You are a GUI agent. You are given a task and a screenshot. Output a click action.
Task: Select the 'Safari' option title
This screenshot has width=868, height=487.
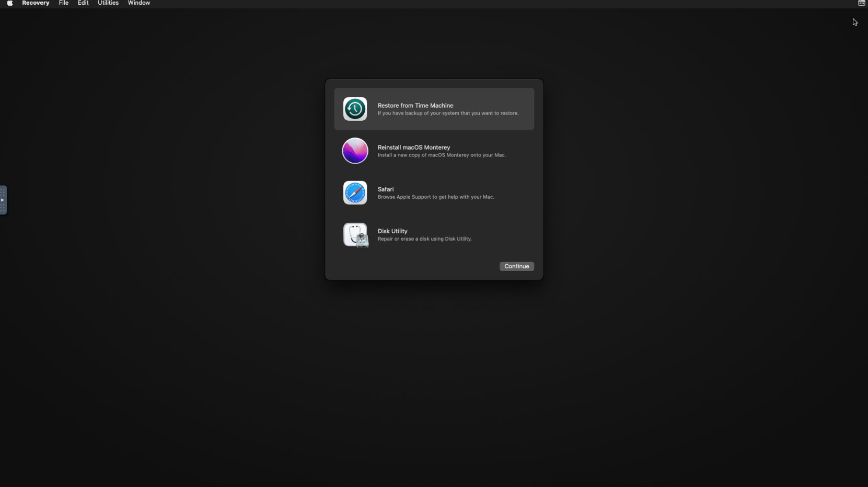click(386, 189)
